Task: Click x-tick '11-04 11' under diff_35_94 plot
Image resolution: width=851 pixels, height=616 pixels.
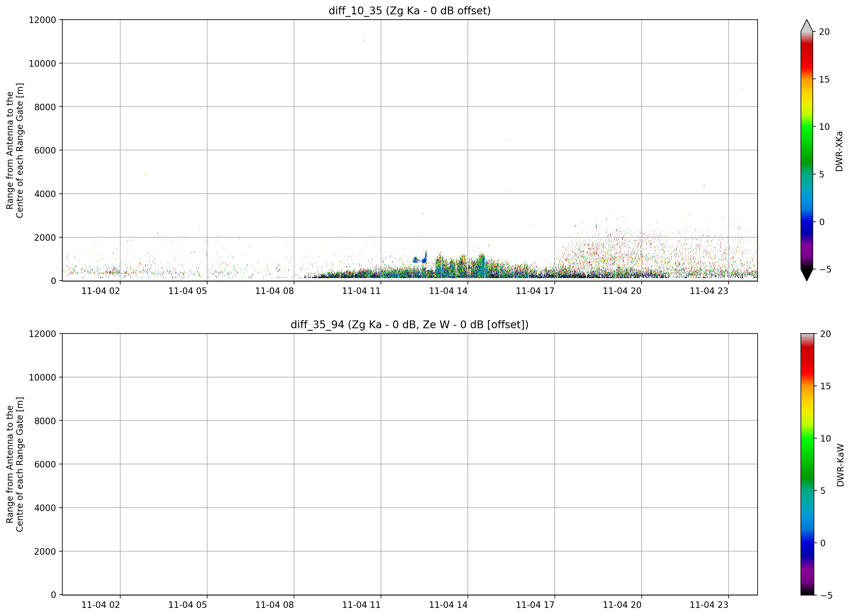Action: click(x=361, y=605)
